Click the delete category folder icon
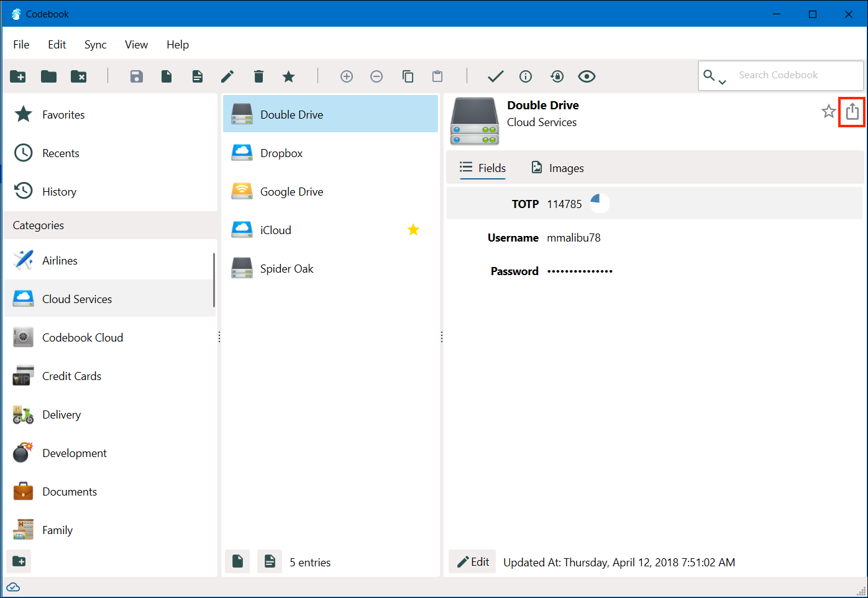 click(x=78, y=76)
